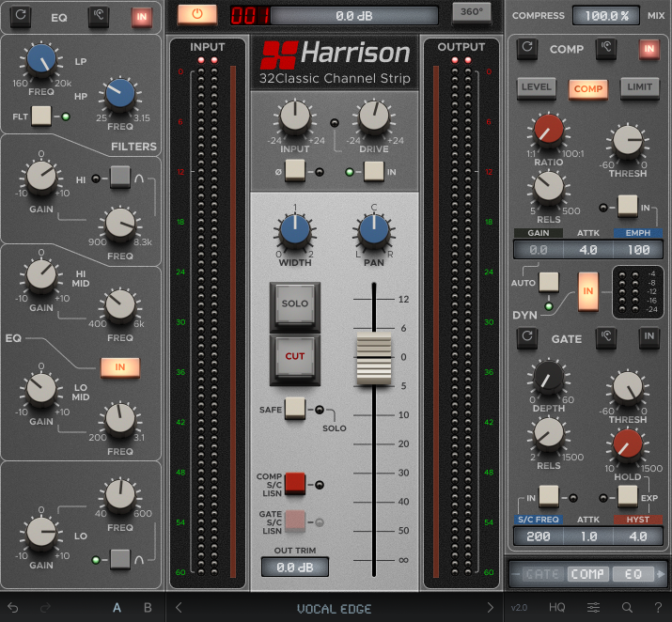Toggle the AUTO gain switch
This screenshot has width=672, height=622.
pos(549,283)
